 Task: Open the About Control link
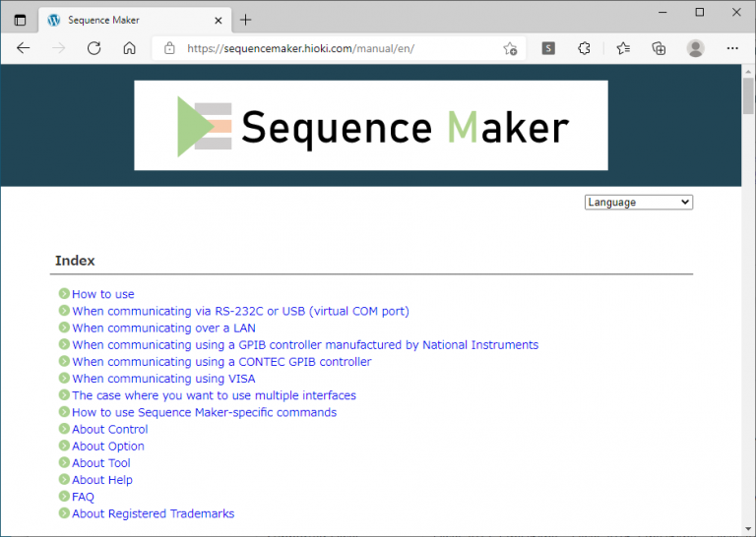110,429
